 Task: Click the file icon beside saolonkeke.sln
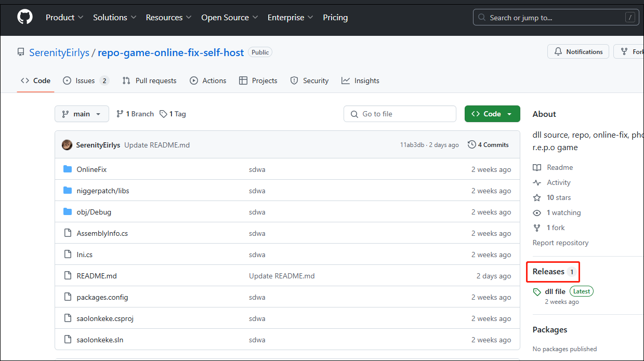68,340
